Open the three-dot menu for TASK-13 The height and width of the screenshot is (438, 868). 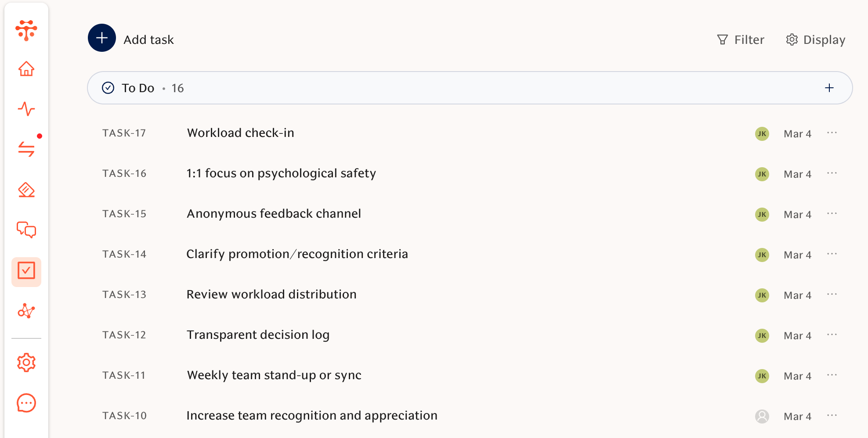(x=832, y=294)
